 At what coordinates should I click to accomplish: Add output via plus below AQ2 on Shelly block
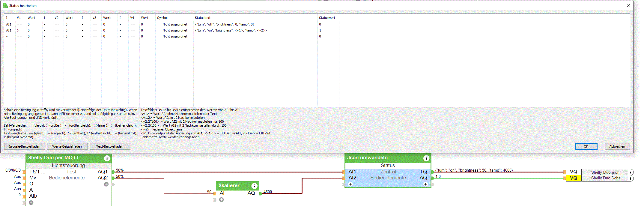106,184
